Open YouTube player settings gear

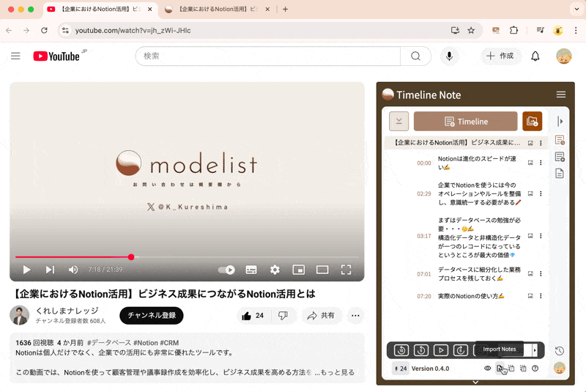pos(275,270)
